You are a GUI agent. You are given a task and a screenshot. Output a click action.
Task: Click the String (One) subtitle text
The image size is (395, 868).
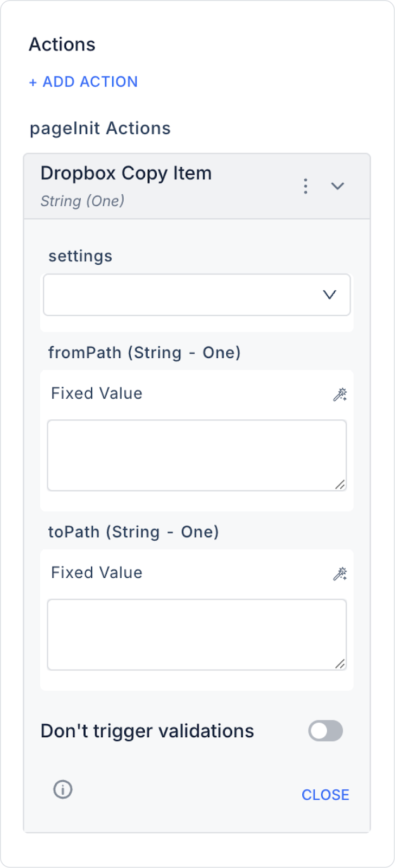[x=82, y=201]
